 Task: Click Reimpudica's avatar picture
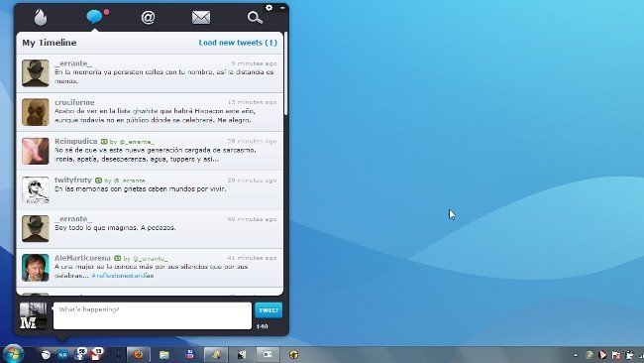tap(36, 151)
